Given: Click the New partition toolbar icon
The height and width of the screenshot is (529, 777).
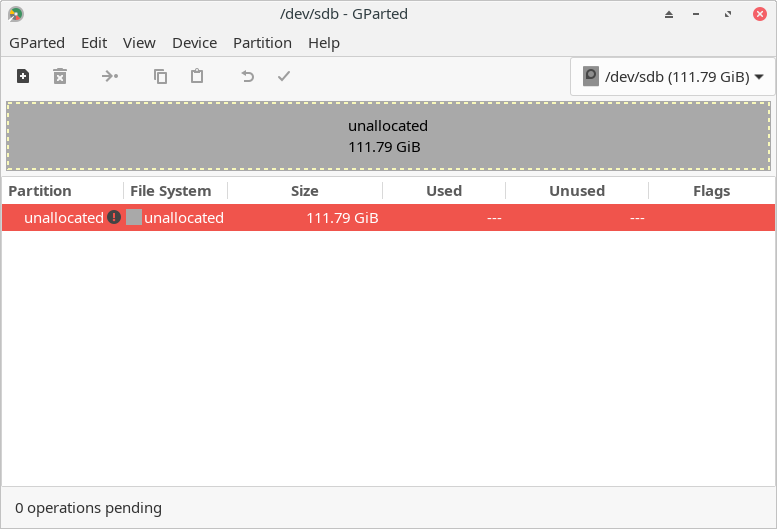Looking at the screenshot, I should [23, 76].
